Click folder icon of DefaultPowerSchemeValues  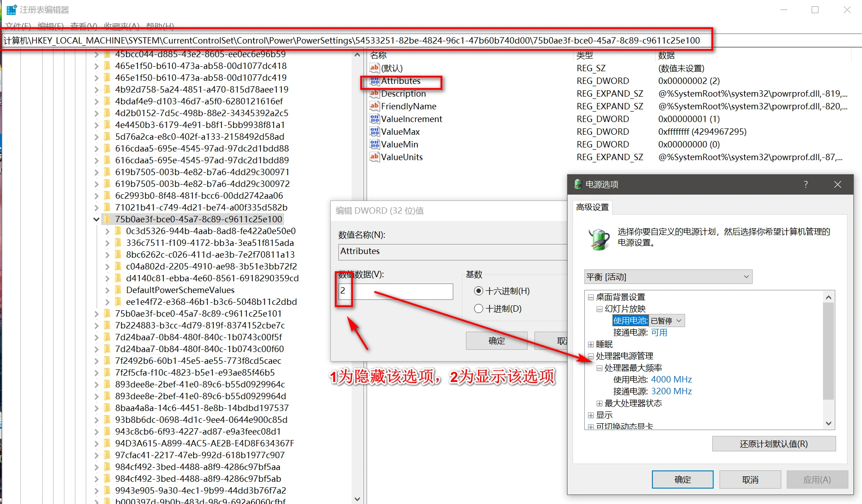(118, 290)
